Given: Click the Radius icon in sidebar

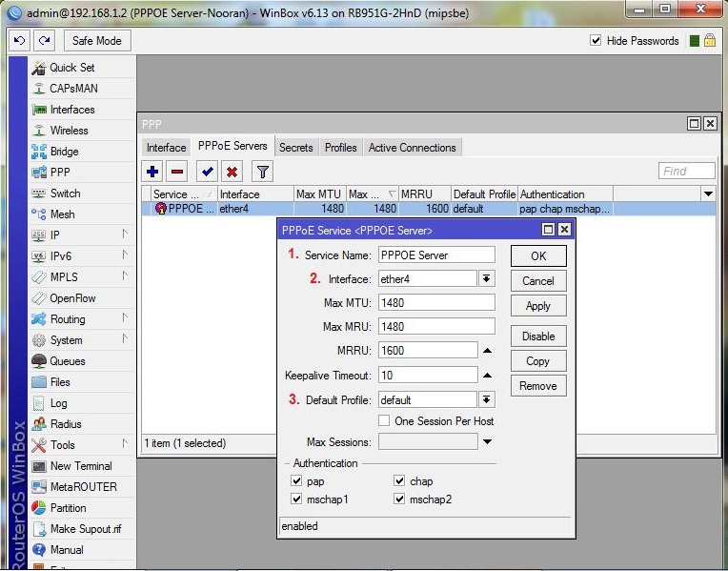Looking at the screenshot, I should coord(39,423).
